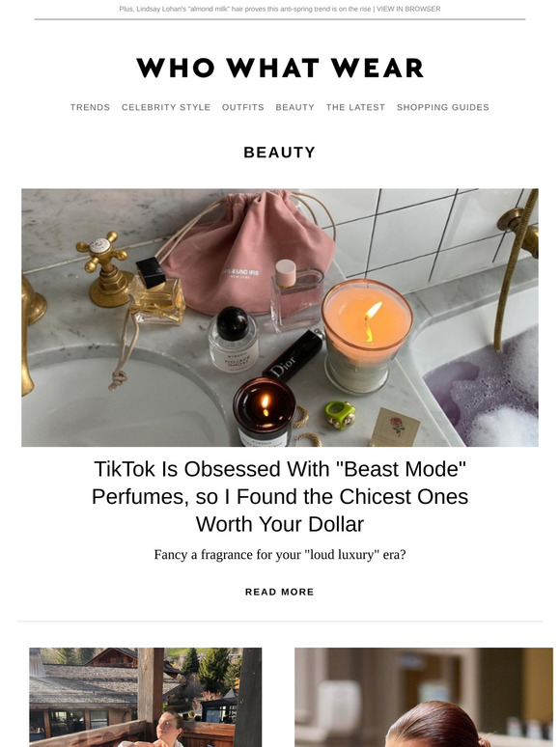
Task: Select Outfits in the navigation
Action: point(243,107)
